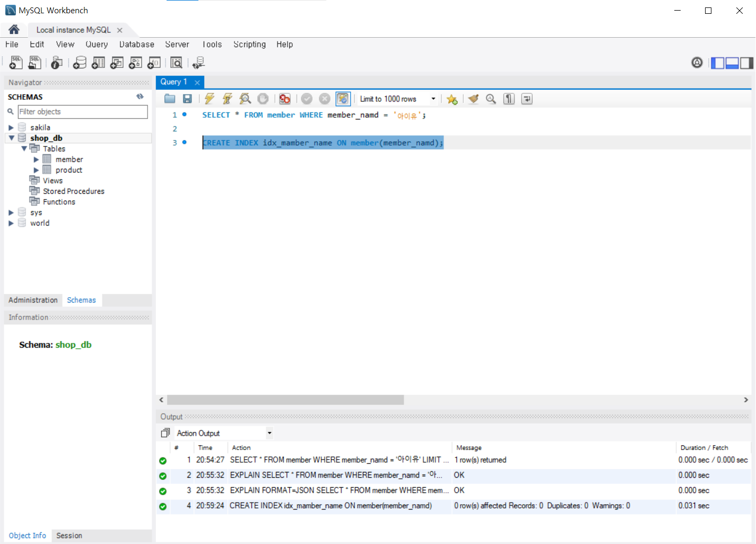Open Workbench preferences gear icon
The image size is (756, 544).
click(x=697, y=63)
